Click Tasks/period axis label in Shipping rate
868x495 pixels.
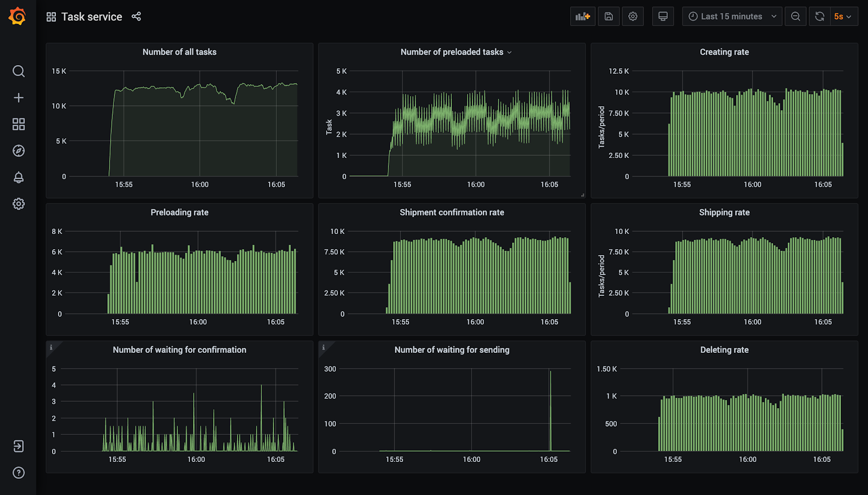click(601, 276)
